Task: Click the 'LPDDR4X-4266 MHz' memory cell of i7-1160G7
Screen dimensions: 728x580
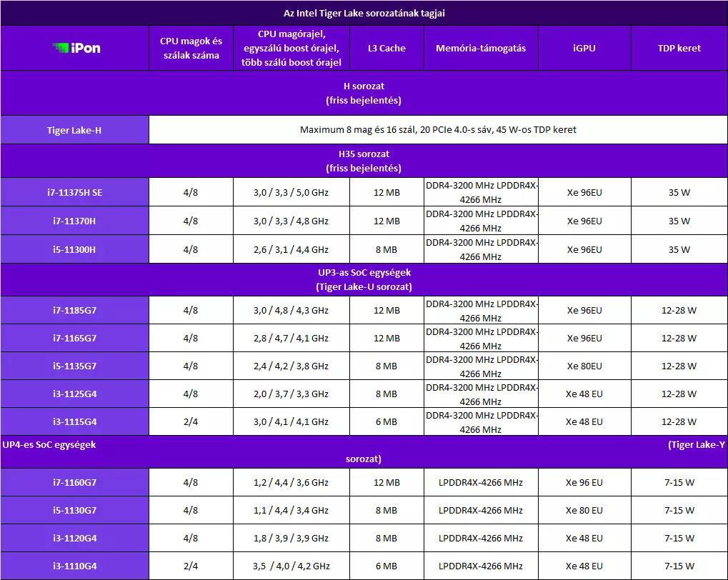Action: click(481, 482)
